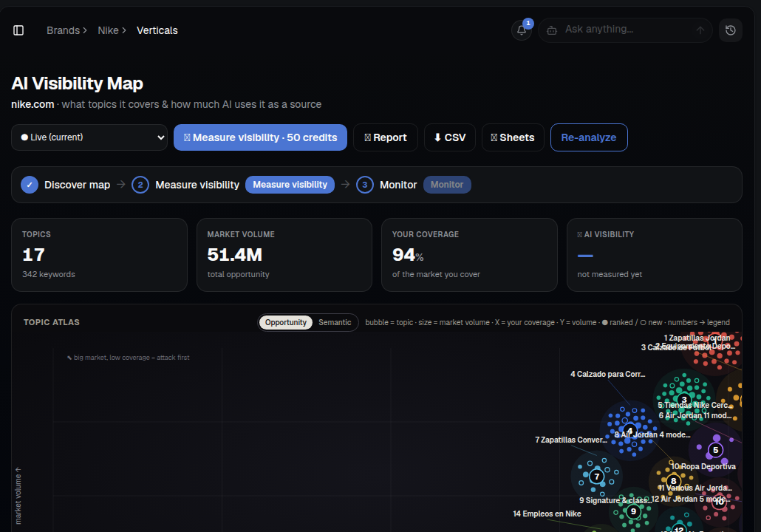Select bubble 7 in Topic Atlas

point(597,477)
